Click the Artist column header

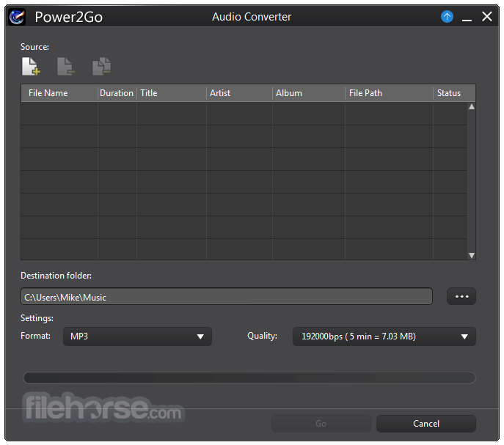[239, 93]
